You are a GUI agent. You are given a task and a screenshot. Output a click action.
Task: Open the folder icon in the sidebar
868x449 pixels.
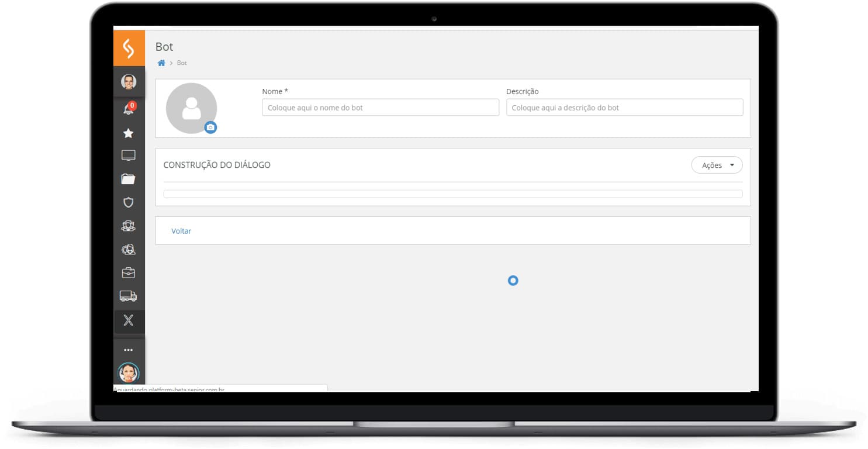point(129,179)
